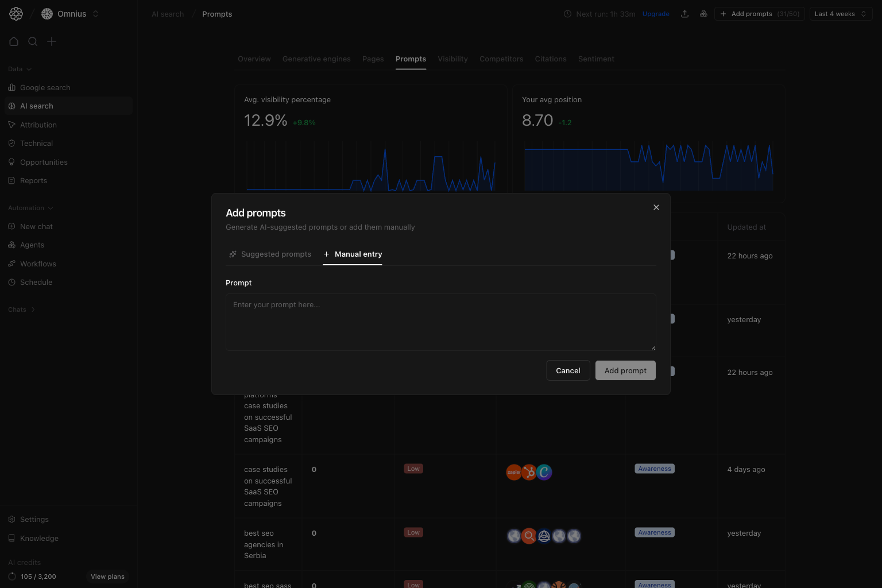
Task: Click into the prompt text area
Action: pos(441,322)
